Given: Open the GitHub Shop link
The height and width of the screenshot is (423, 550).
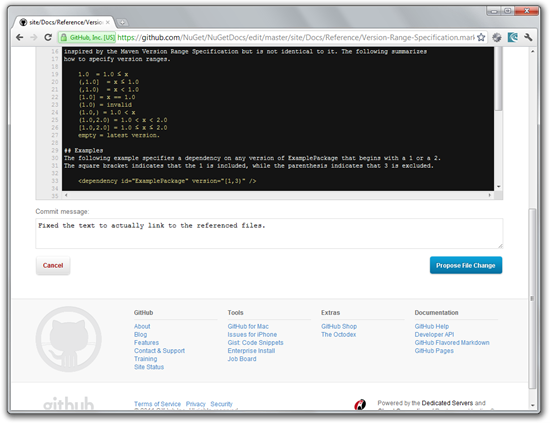Looking at the screenshot, I should 339,326.
